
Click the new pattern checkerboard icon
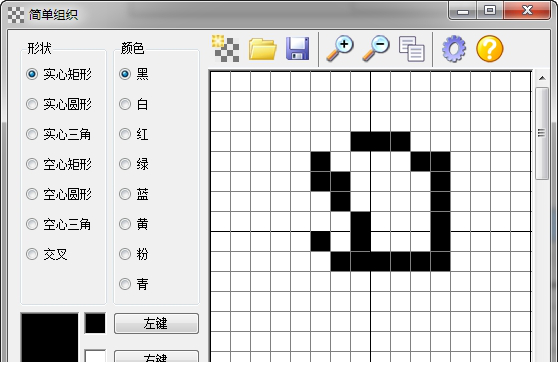tap(225, 48)
